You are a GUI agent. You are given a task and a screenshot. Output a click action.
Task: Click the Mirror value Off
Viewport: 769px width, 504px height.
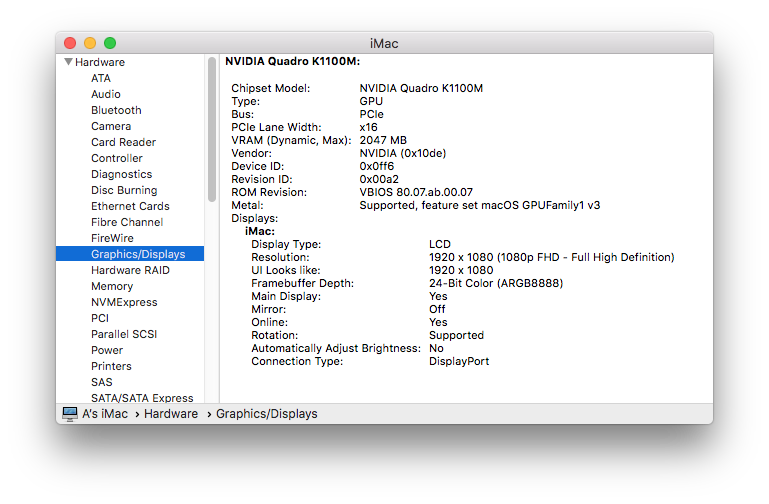click(437, 309)
